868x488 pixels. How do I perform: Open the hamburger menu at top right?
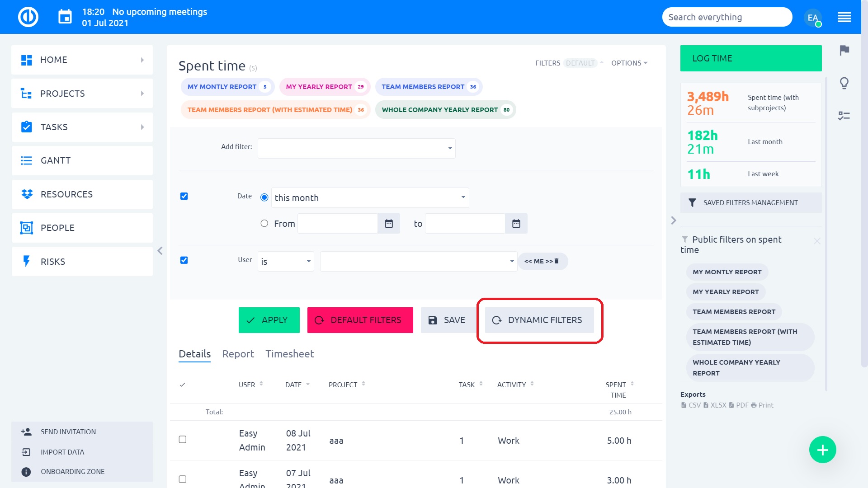tap(844, 18)
